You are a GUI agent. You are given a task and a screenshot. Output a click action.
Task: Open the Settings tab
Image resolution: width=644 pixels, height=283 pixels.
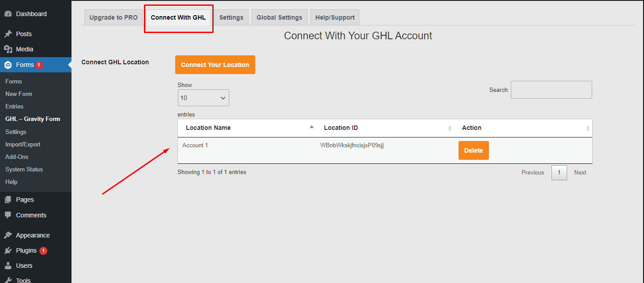click(231, 17)
